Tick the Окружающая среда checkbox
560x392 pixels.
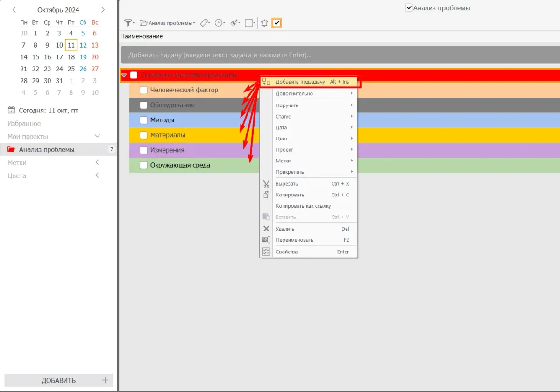coord(144,165)
